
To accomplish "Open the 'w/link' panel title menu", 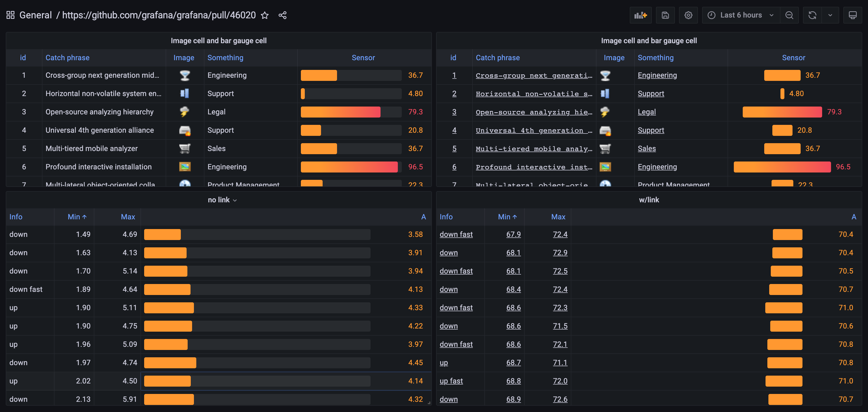I will 649,200.
